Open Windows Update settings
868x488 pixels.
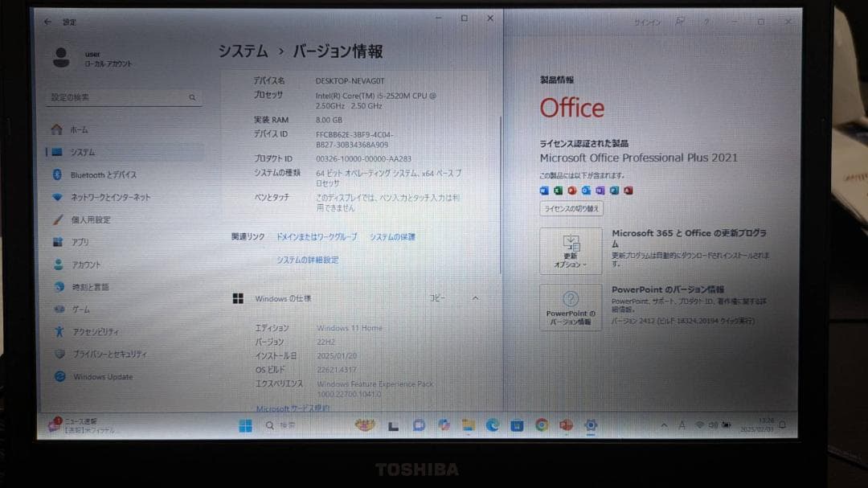tap(96, 376)
